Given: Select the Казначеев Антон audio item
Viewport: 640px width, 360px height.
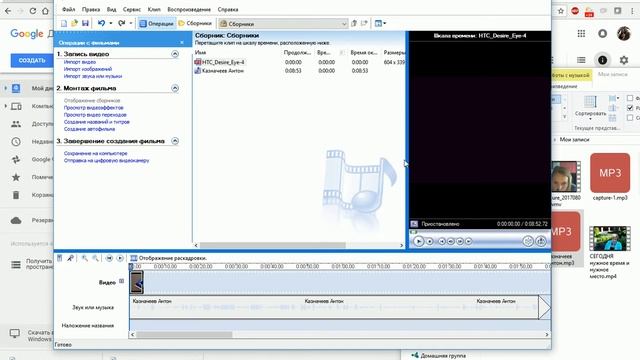Looking at the screenshot, I should click(219, 71).
